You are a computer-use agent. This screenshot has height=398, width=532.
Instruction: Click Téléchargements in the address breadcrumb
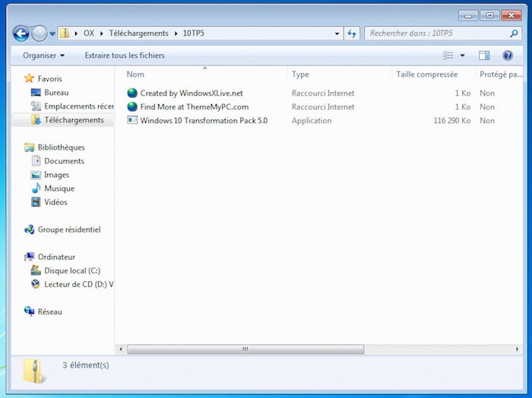tap(139, 33)
